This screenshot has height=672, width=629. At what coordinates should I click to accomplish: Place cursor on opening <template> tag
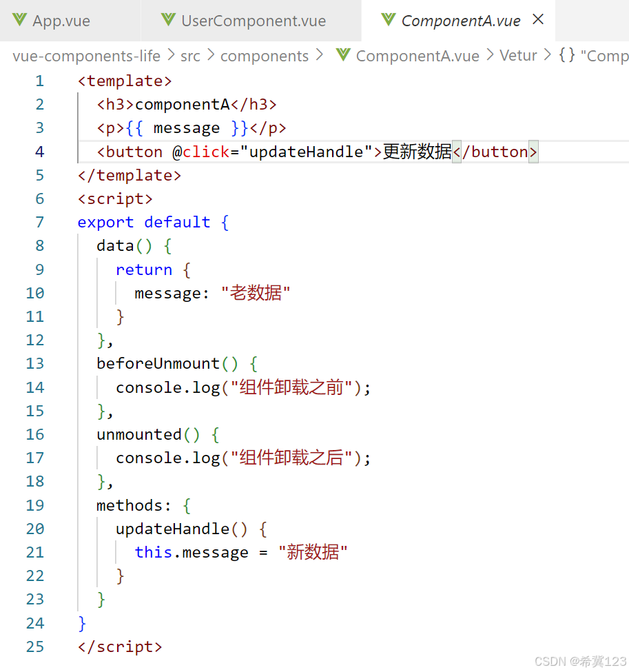pos(125,81)
